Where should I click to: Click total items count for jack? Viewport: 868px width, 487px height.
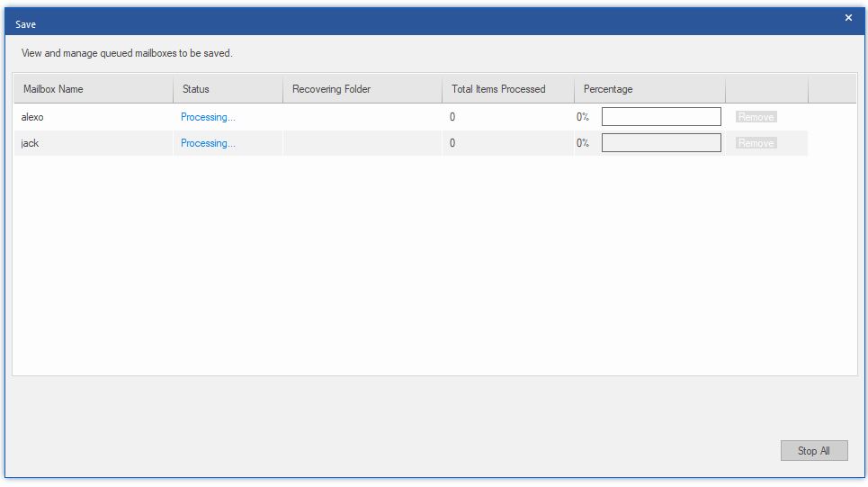pyautogui.click(x=452, y=143)
